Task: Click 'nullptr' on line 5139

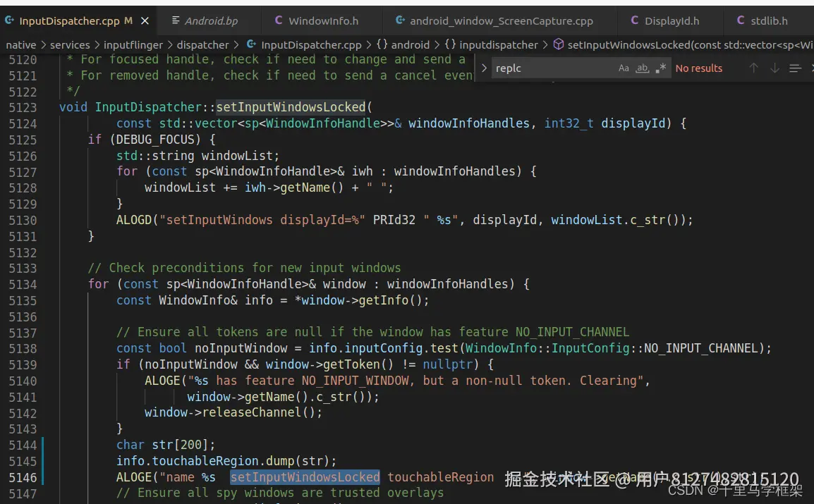Action: [447, 364]
